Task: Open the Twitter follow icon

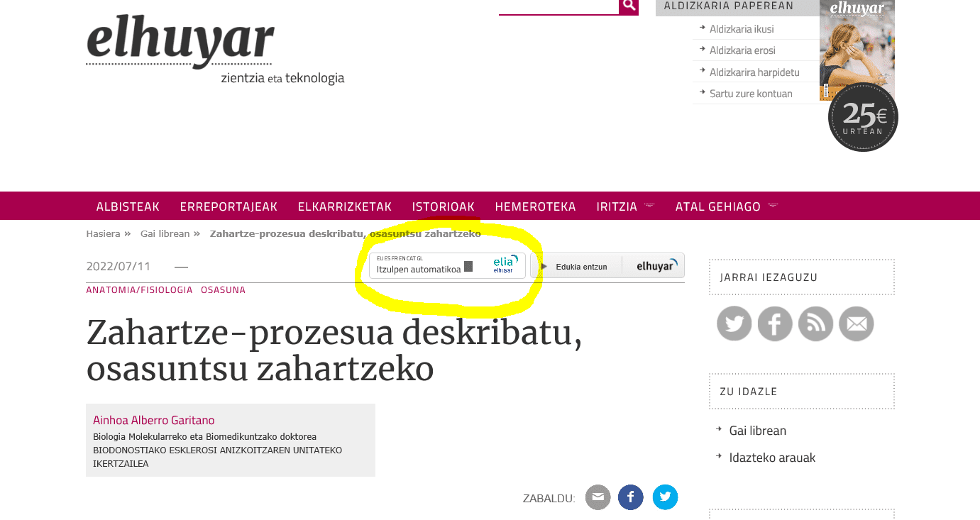Action: [734, 324]
